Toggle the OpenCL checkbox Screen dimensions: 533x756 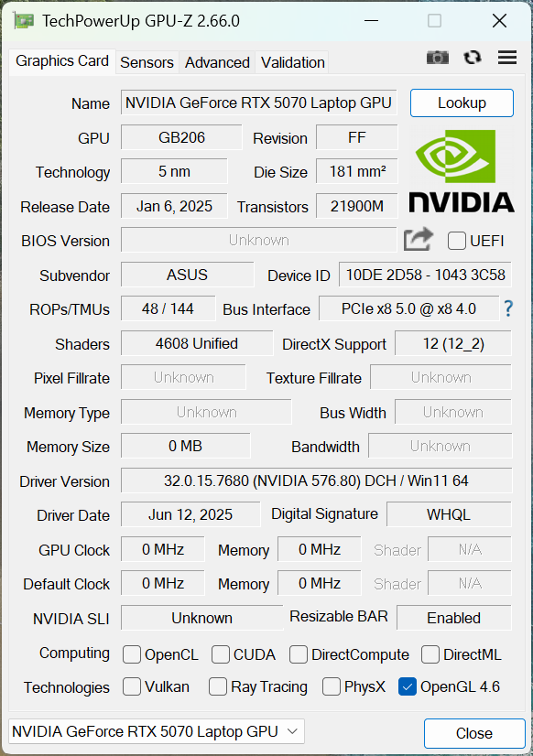pos(132,654)
